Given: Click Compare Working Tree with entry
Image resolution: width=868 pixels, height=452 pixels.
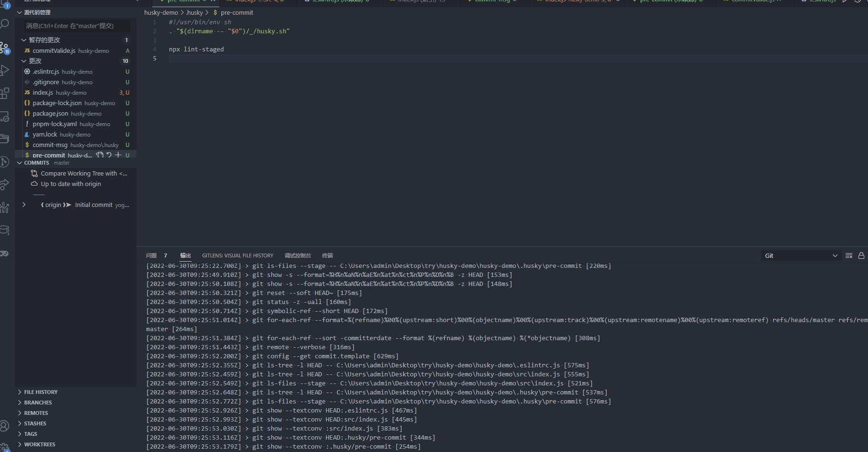Looking at the screenshot, I should (x=84, y=174).
